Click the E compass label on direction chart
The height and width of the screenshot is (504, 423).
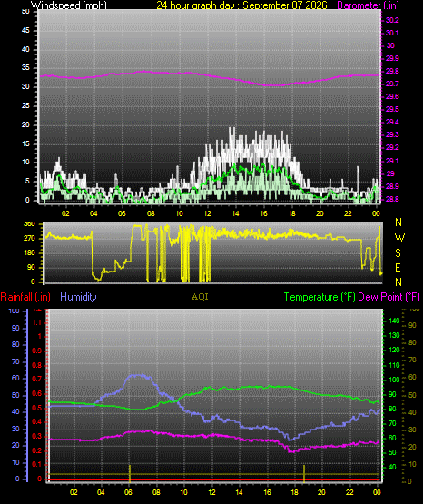[398, 267]
